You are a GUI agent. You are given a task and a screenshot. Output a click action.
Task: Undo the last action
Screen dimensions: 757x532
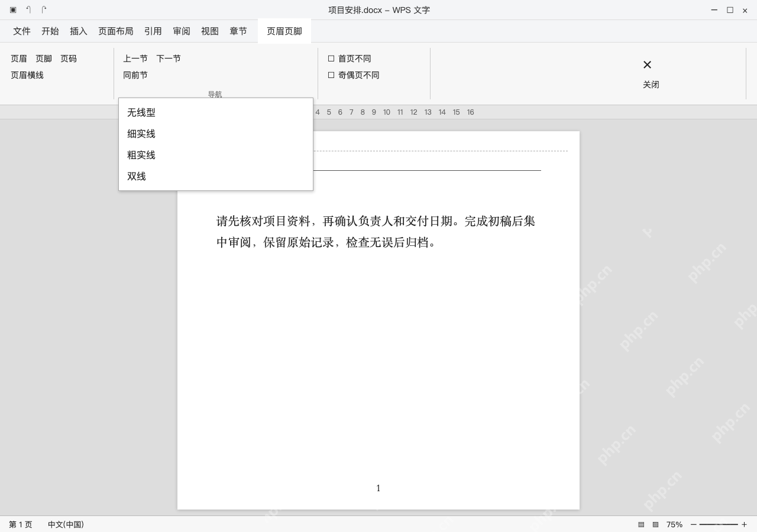(x=28, y=10)
